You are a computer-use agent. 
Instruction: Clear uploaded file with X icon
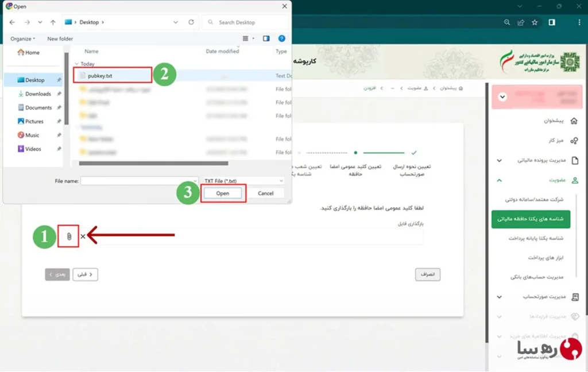[x=83, y=237]
